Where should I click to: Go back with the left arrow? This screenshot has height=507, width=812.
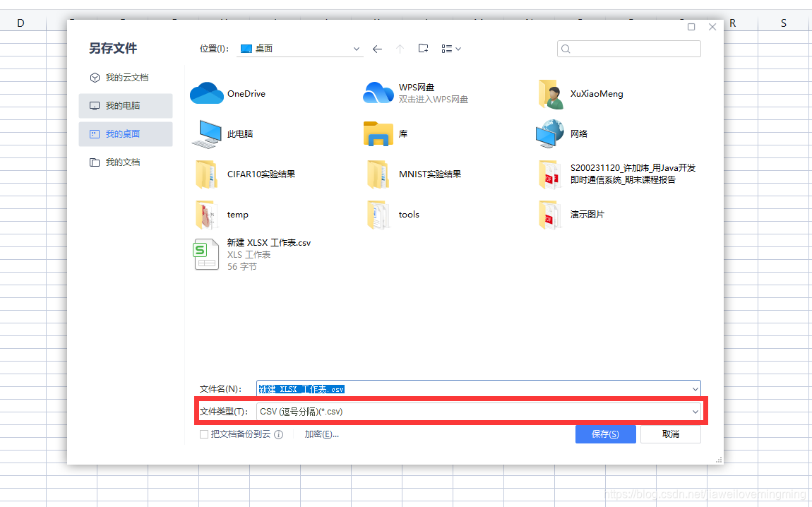pyautogui.click(x=377, y=49)
